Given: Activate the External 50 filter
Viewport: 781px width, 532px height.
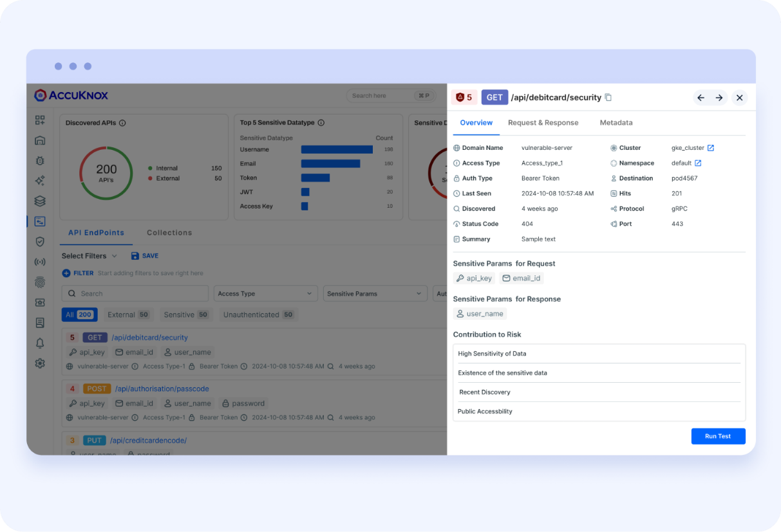Looking at the screenshot, I should coord(128,315).
